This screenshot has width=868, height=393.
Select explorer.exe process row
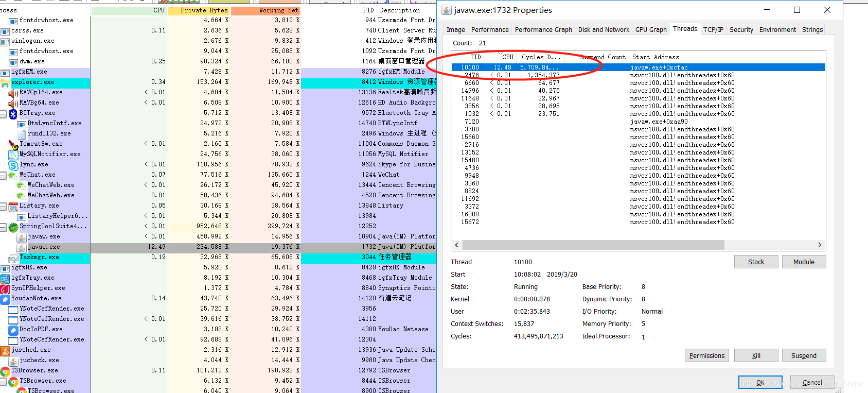coord(218,82)
